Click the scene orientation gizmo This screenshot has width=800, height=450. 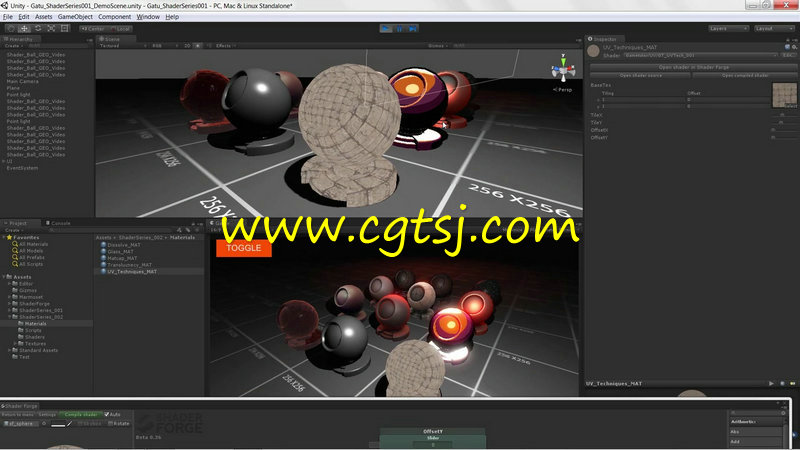[563, 69]
